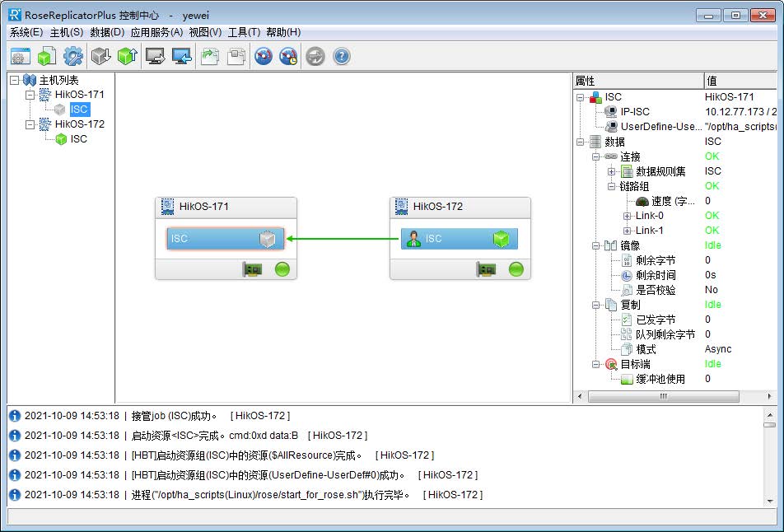Expand the 数据规则集 node
Image resolution: width=784 pixels, height=532 pixels.
point(611,171)
